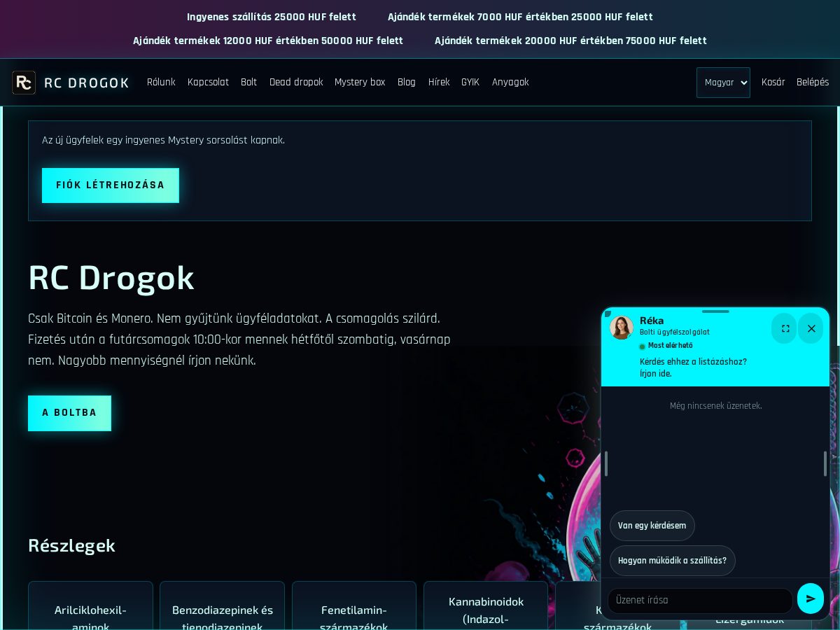Open the GYIK page

point(470,83)
